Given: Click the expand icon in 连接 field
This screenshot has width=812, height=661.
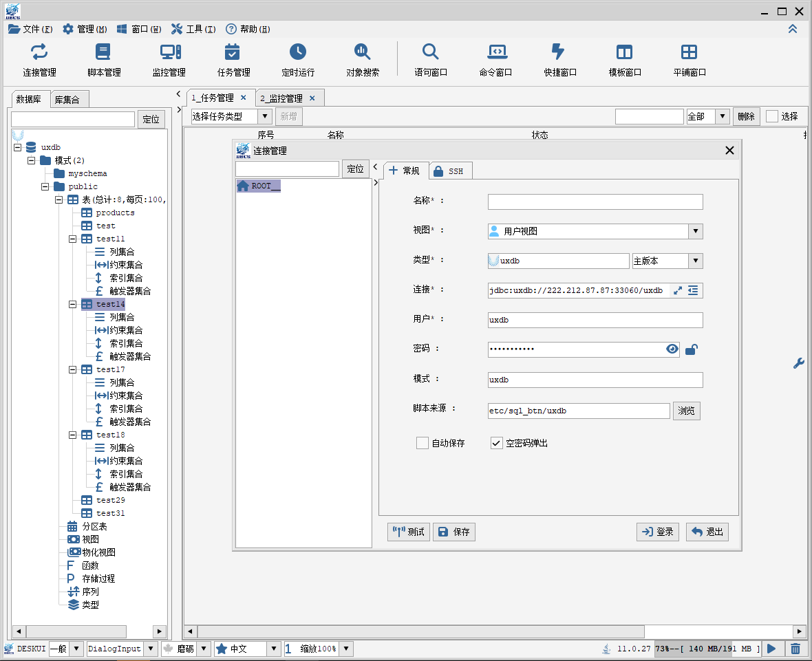Looking at the screenshot, I should pos(677,290).
